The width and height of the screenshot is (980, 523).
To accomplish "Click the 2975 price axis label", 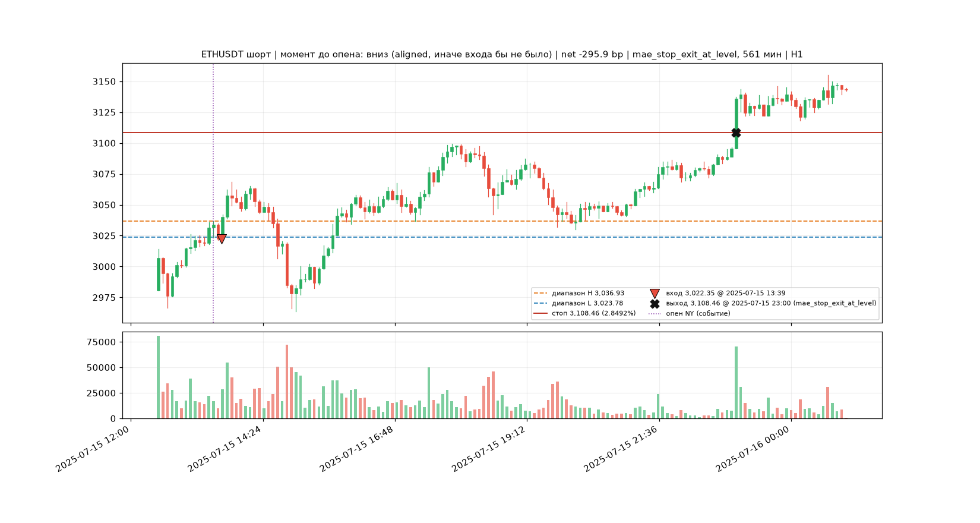I will coord(104,298).
